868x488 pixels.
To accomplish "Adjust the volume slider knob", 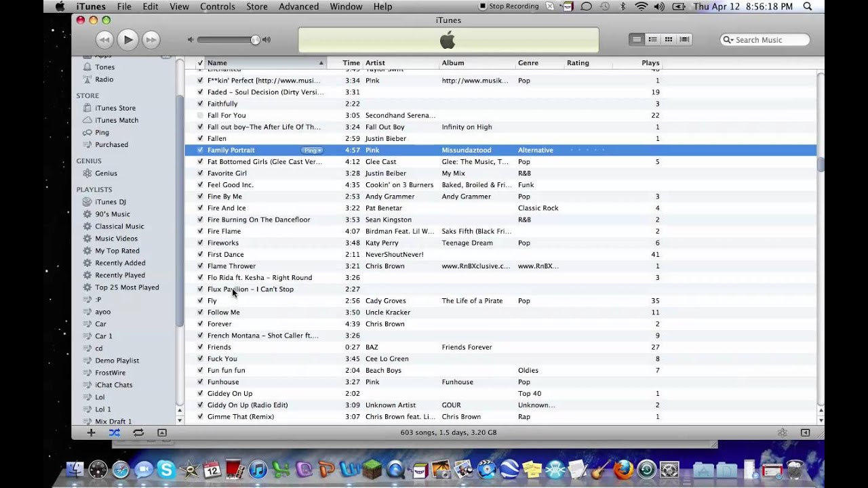I will pyautogui.click(x=255, y=40).
